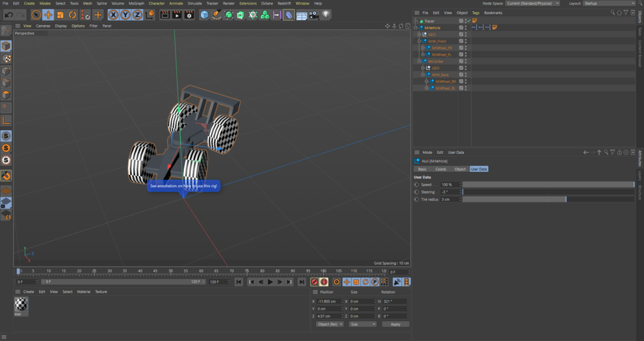This screenshot has height=341, width=644.
Task: Open the Object (Rel) coordinate dropdown
Action: click(x=329, y=324)
